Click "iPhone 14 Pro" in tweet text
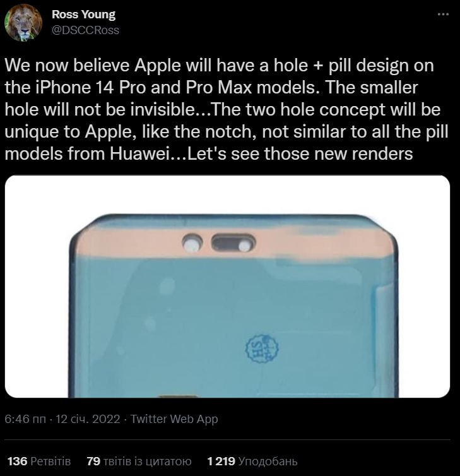Image resolution: width=460 pixels, height=476 pixels. [x=90, y=87]
